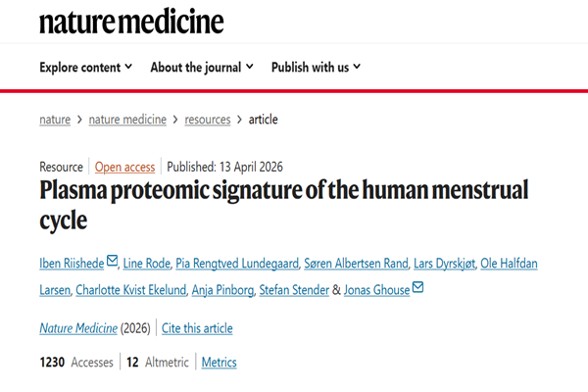This screenshot has width=588, height=392.
Task: Click the Nature Medicine journal italic link
Action: click(79, 328)
